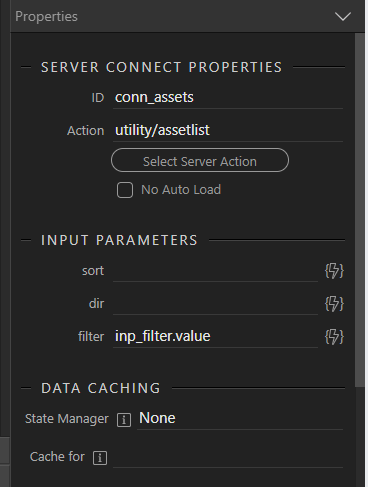
Task: Open dynamic data picker for sort parameter
Action: pos(334,271)
